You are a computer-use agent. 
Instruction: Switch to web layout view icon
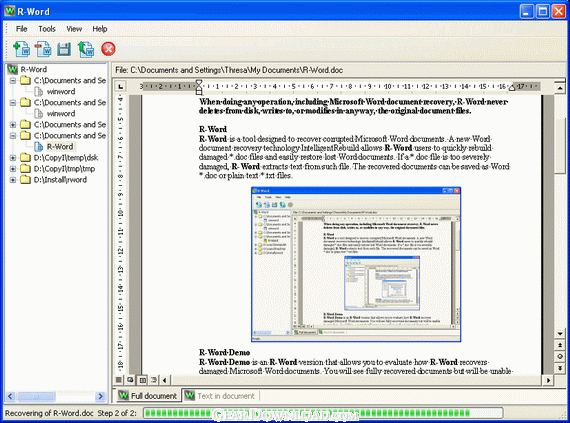click(131, 380)
